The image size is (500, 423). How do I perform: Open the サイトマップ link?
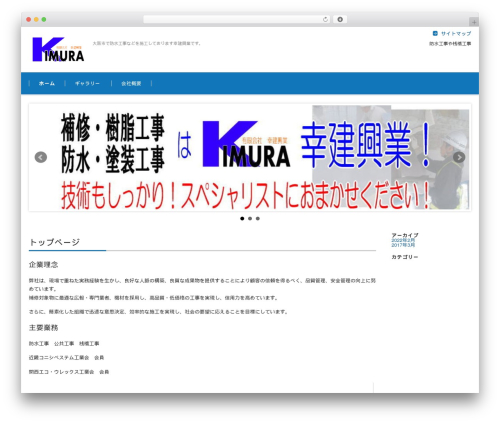tap(456, 34)
